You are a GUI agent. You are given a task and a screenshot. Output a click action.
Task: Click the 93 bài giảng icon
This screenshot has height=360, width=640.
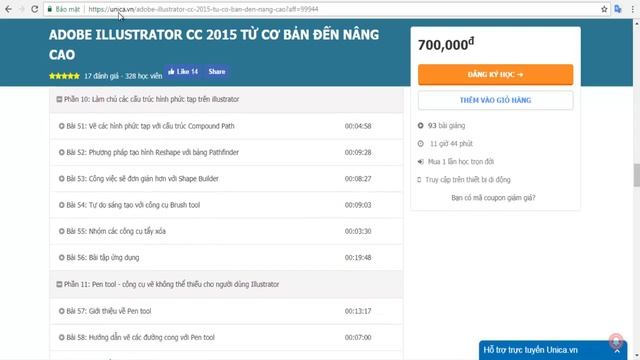[x=420, y=126]
